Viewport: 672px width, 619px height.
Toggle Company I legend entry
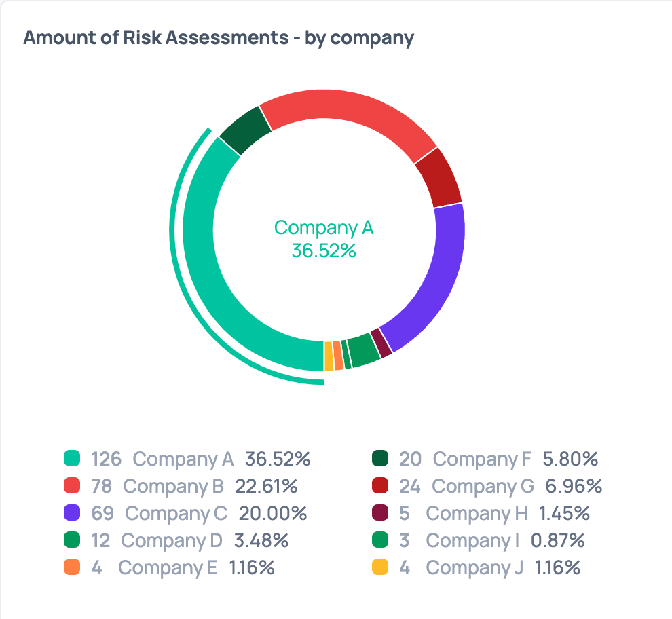click(x=472, y=540)
